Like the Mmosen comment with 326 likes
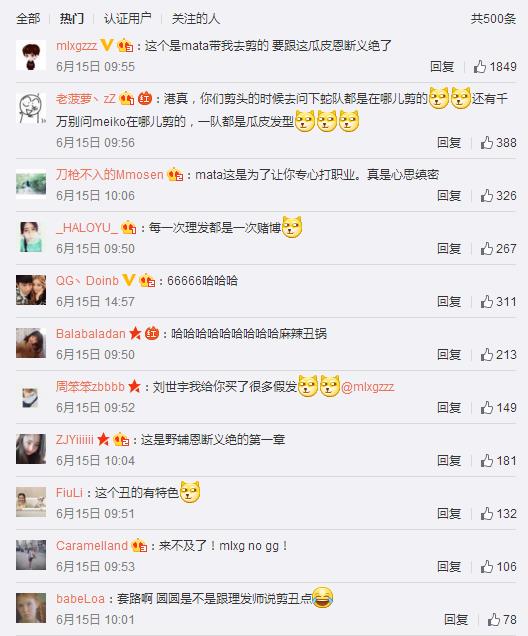Image resolution: width=528 pixels, height=636 pixels. [x=487, y=196]
